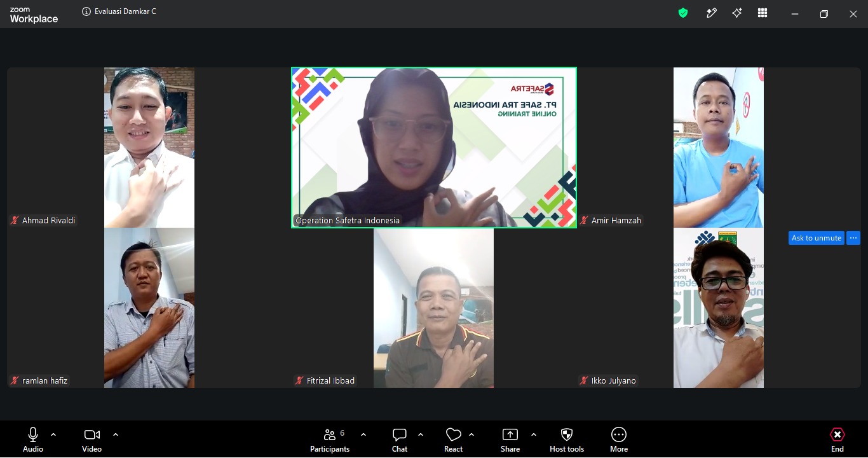Click the Evaluasi Damkar C meeting title

point(125,11)
